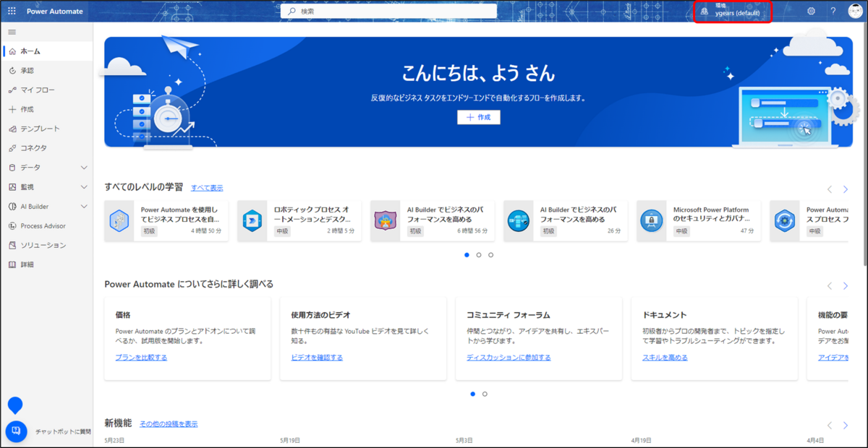Open Process Advisor in sidebar

48,226
